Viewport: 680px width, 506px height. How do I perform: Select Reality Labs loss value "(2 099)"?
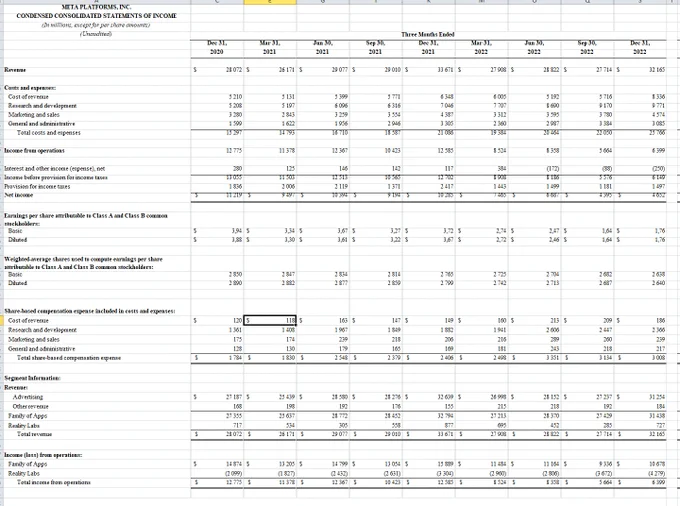[234, 473]
